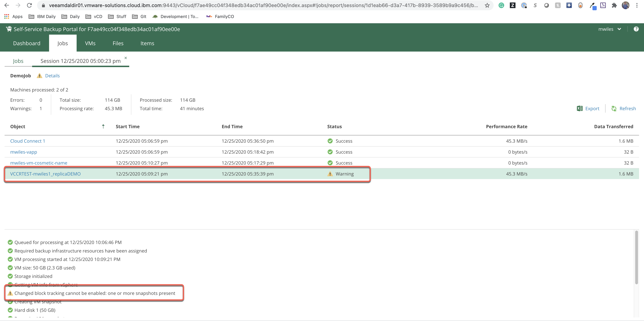Close the Session 12/25/2020 tab

[126, 58]
